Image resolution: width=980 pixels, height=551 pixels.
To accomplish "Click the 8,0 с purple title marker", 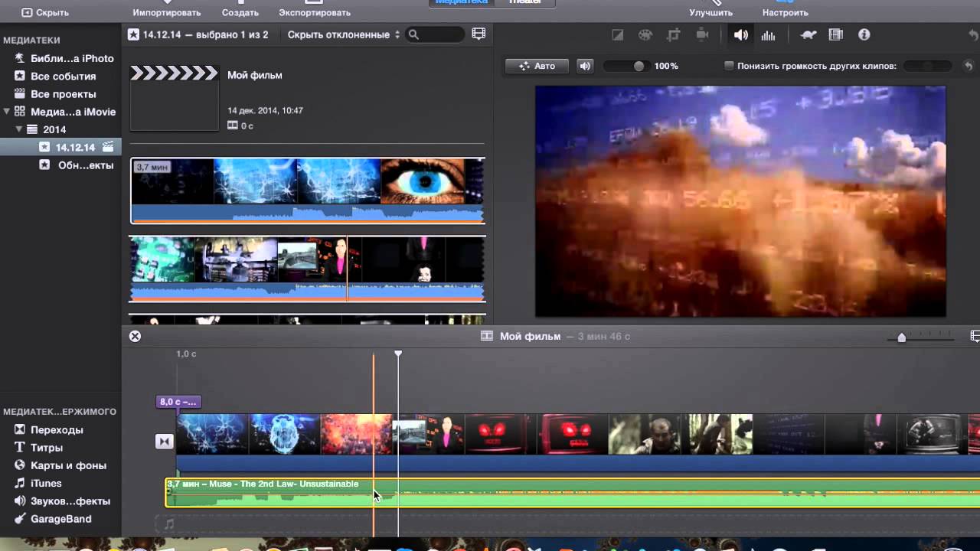I will (179, 401).
